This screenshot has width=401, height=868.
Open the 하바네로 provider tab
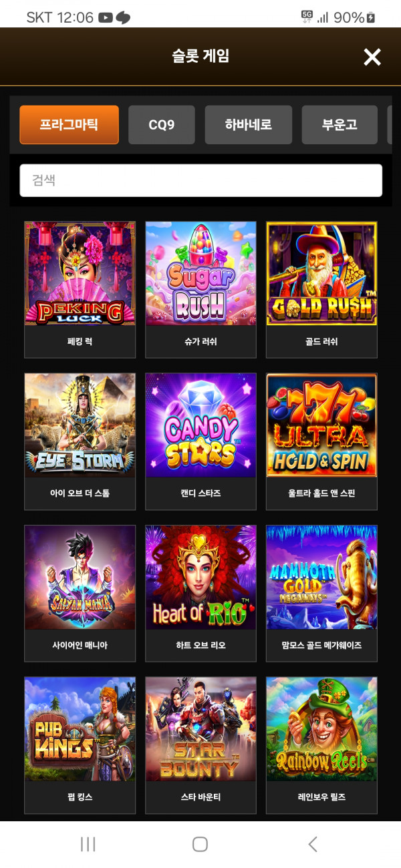(x=249, y=125)
